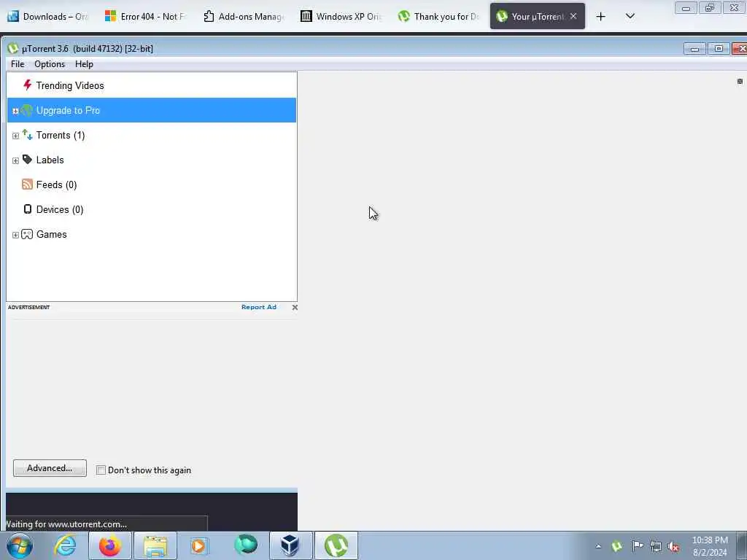Open Windows Media Player taskbar icon
The height and width of the screenshot is (560, 747).
[x=199, y=545]
